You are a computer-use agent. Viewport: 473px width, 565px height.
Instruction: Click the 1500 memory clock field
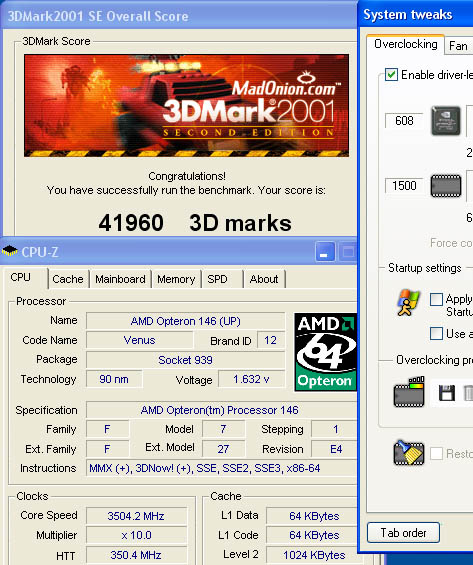(x=404, y=186)
